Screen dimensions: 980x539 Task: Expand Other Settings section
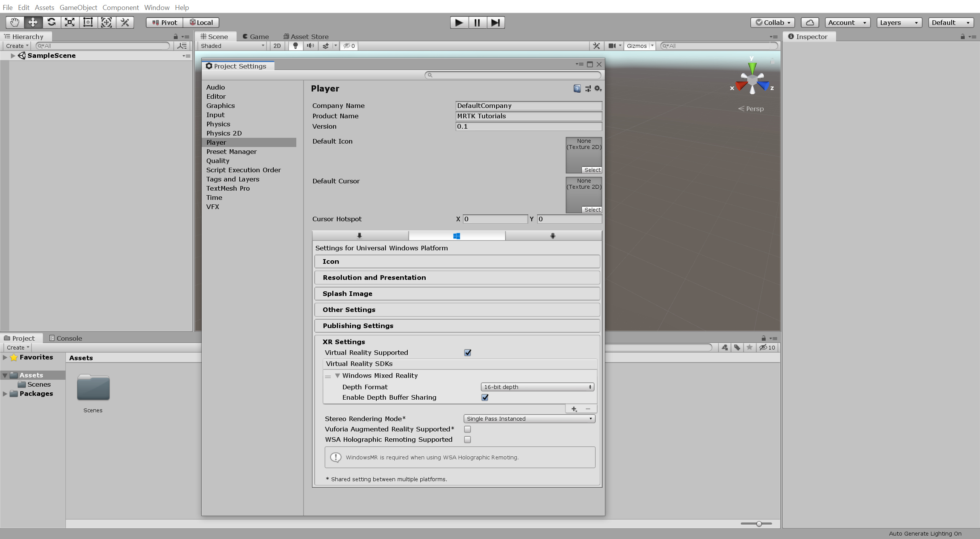[x=457, y=310]
